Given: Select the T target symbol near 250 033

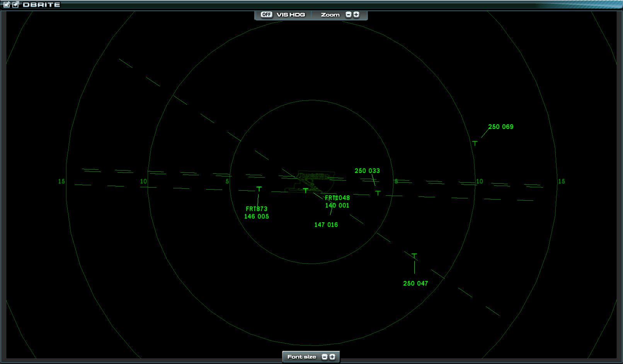Looking at the screenshot, I should [378, 193].
